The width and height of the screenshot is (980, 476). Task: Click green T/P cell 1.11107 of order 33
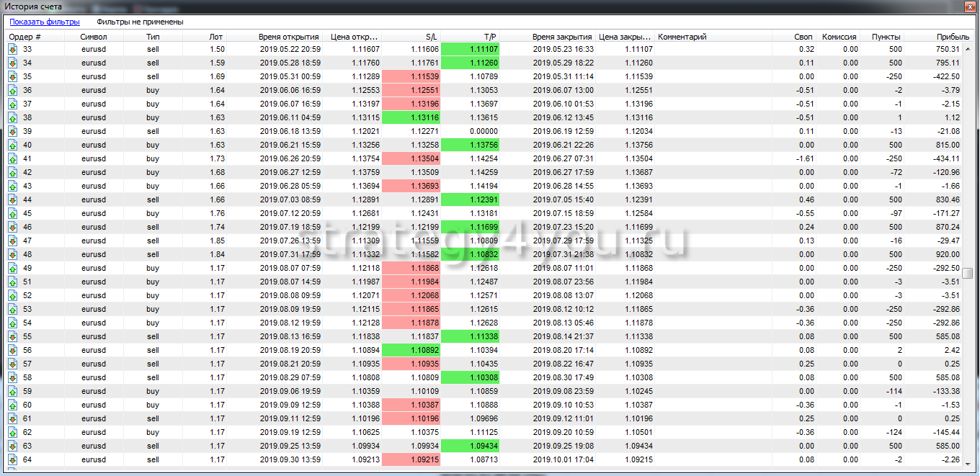click(x=470, y=49)
